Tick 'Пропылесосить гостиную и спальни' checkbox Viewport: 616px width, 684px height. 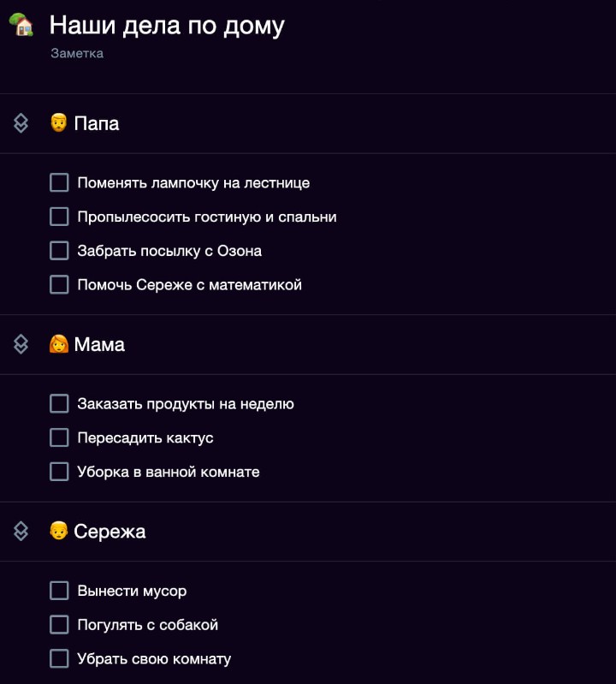click(x=59, y=217)
